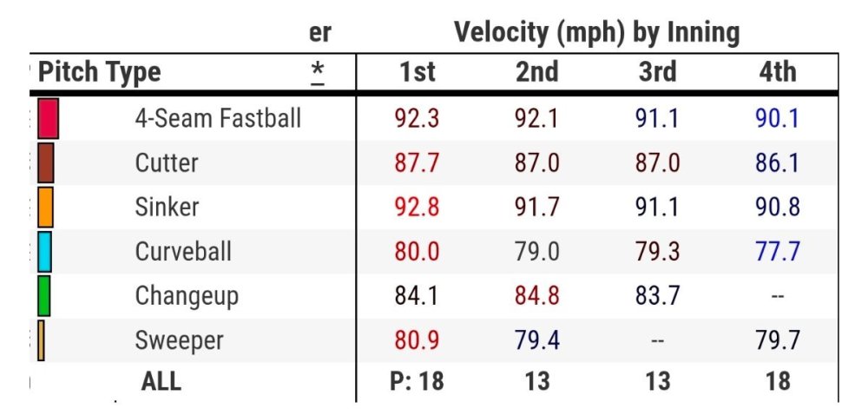
Task: Click the cyan Curveball color swatch
Action: pos(45,252)
